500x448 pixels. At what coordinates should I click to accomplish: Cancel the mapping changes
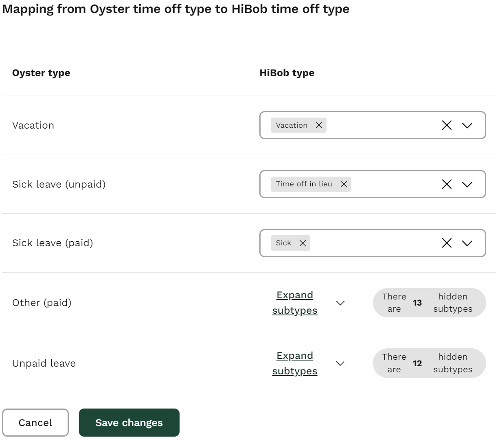pos(35,422)
